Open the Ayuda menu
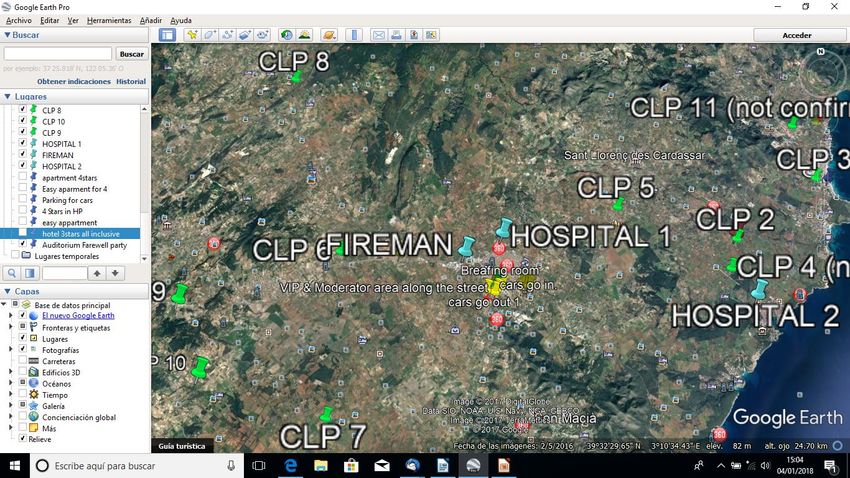The image size is (850, 478). (x=181, y=20)
